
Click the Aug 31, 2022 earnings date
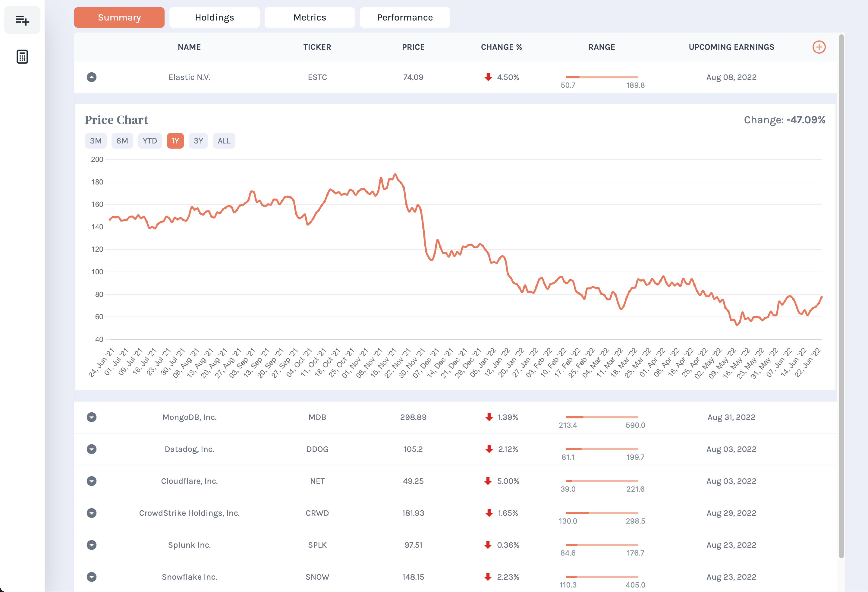coord(731,417)
